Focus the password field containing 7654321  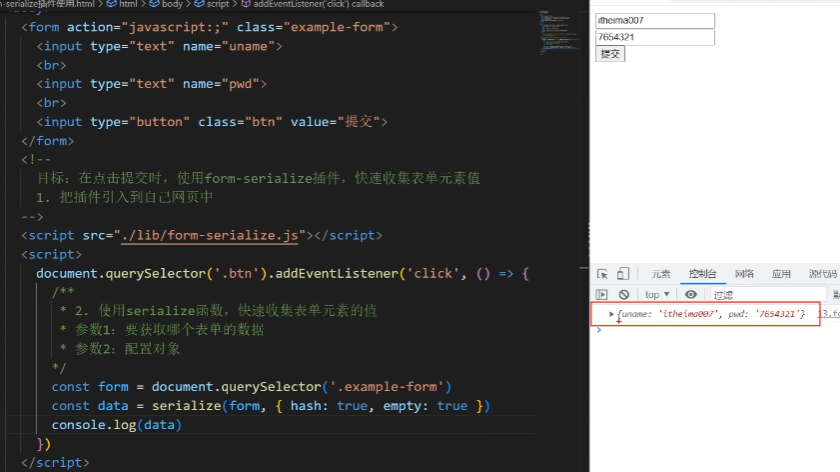coord(655,37)
